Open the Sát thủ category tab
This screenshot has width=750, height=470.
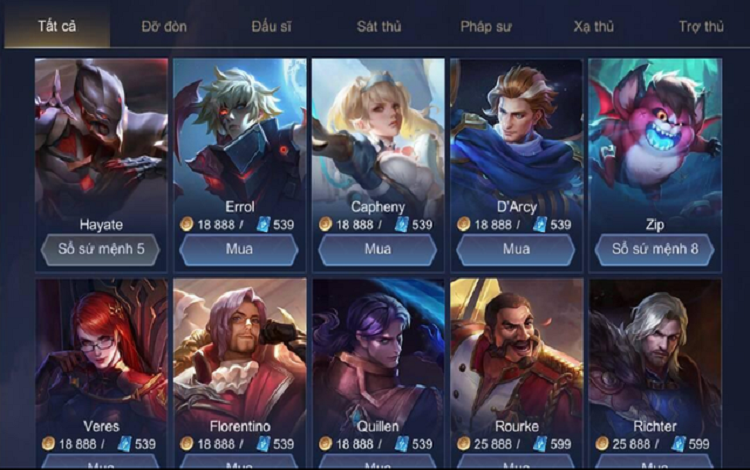coord(379,26)
